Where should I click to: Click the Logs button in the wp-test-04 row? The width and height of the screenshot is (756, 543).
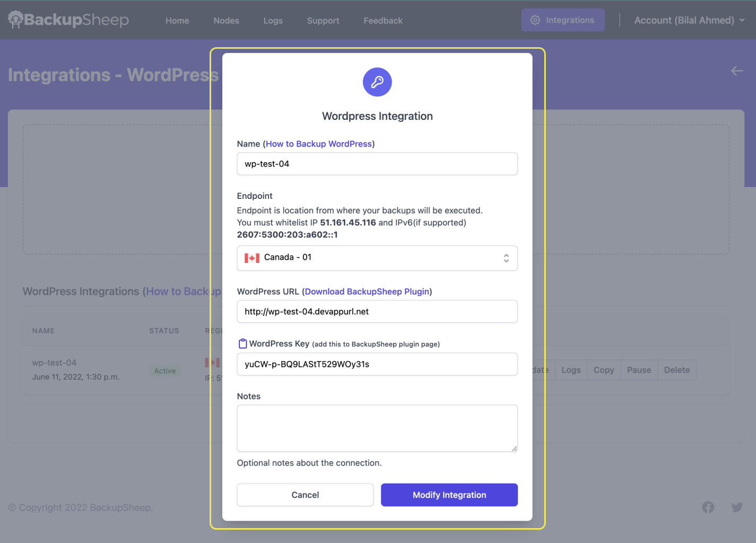tap(571, 370)
